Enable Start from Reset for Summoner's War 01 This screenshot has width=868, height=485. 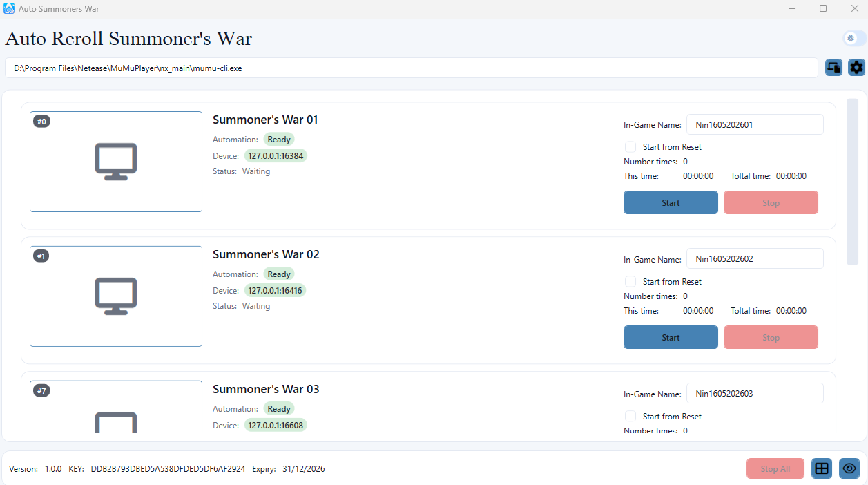pyautogui.click(x=630, y=147)
